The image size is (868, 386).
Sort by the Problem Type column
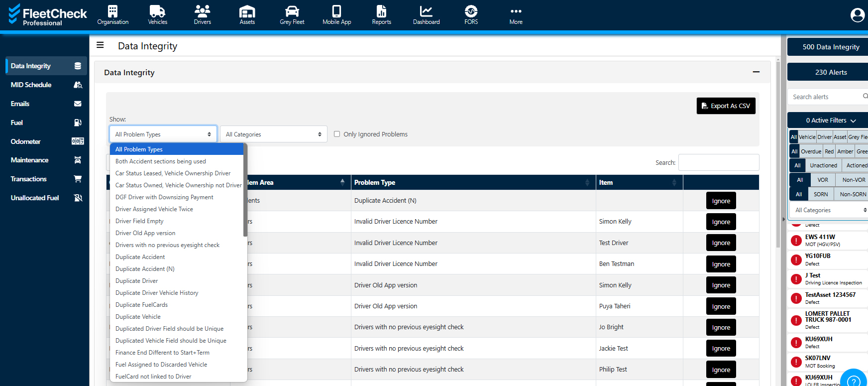473,182
